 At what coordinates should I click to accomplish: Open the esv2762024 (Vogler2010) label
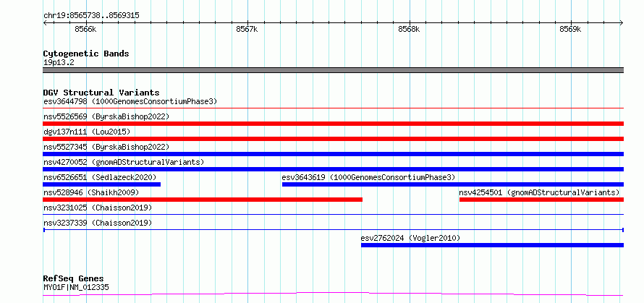(x=411, y=238)
